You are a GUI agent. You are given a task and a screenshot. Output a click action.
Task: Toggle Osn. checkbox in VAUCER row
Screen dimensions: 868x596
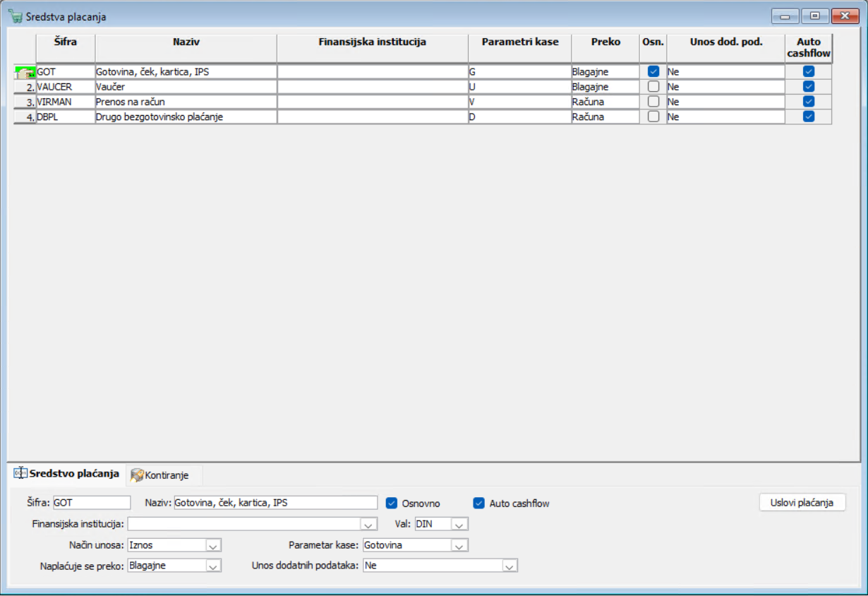(653, 86)
